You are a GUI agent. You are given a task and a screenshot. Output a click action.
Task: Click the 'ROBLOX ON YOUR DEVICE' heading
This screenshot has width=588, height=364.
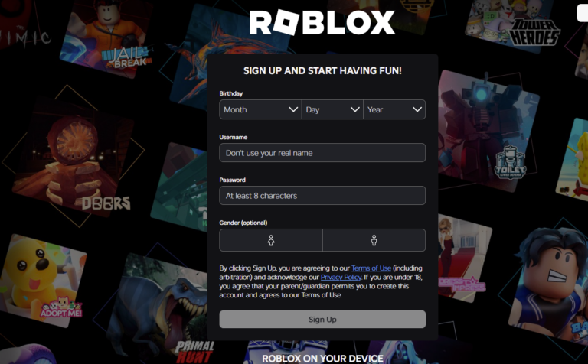click(x=322, y=359)
